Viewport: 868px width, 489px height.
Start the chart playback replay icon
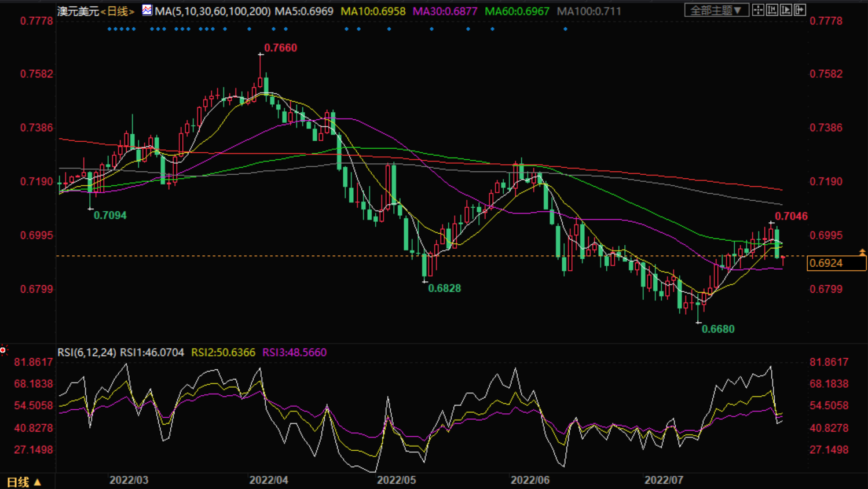[786, 10]
